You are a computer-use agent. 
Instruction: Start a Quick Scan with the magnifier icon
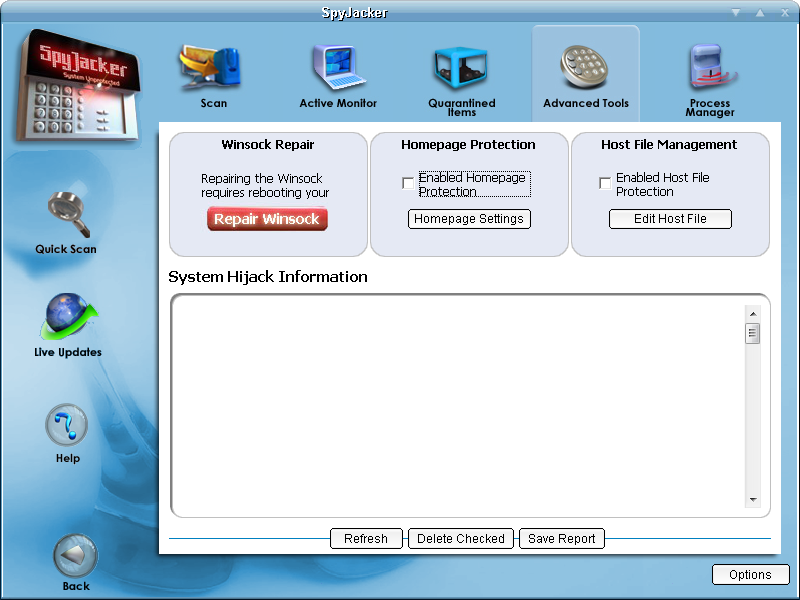[x=69, y=213]
